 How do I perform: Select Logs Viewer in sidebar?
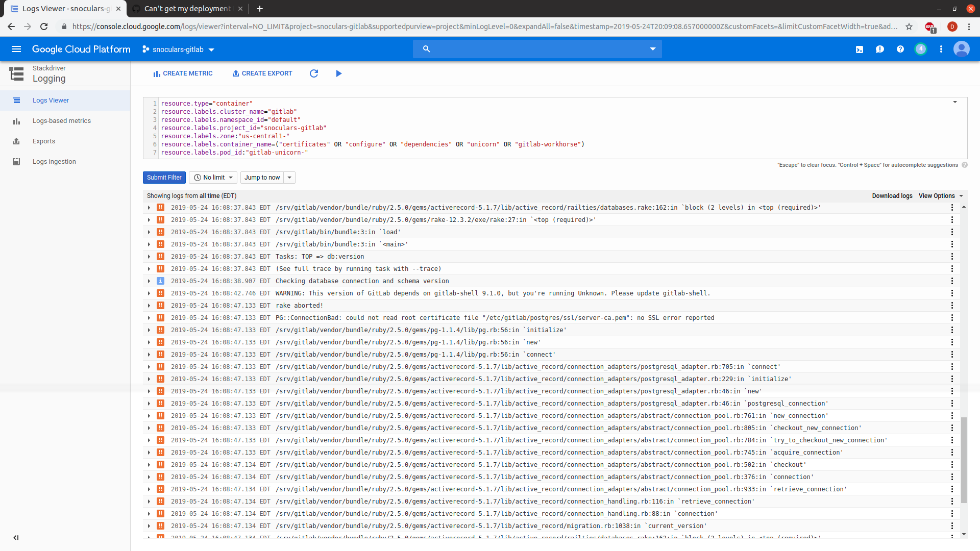(x=65, y=101)
